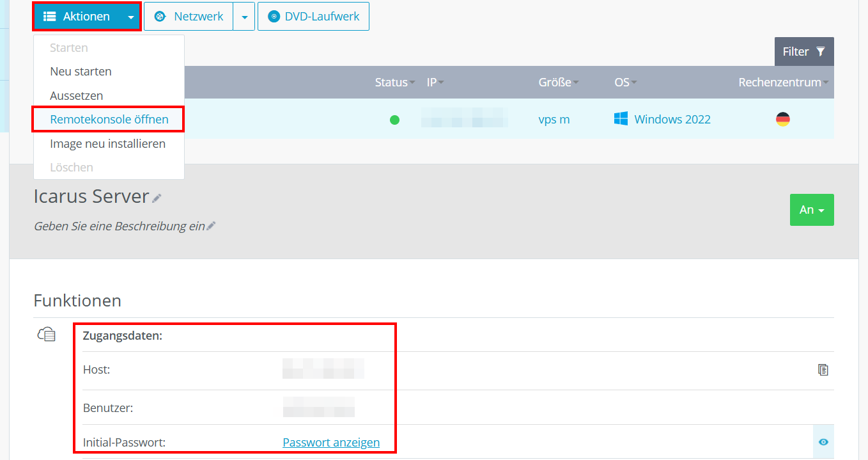This screenshot has width=868, height=460.
Task: Click the blurred IP address cell
Action: click(x=465, y=119)
